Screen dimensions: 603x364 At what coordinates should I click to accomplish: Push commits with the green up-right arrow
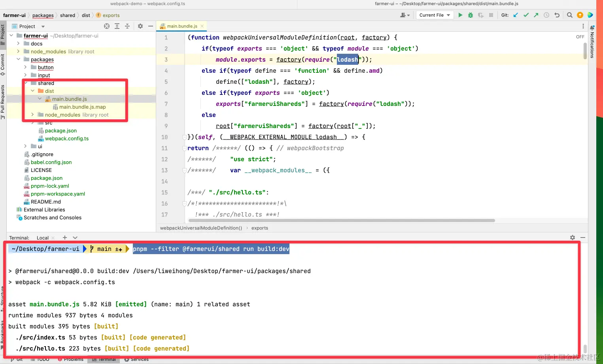(x=536, y=15)
